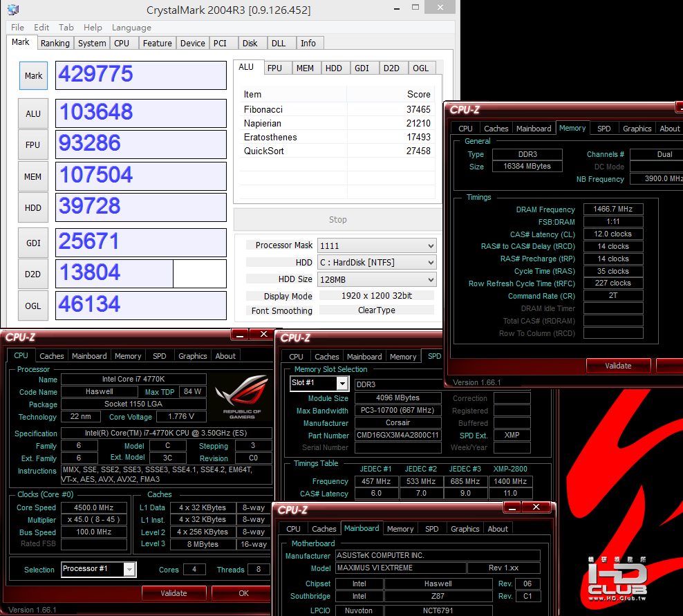Image resolution: width=683 pixels, height=616 pixels.
Task: Open the Language menu
Action: coord(131,28)
